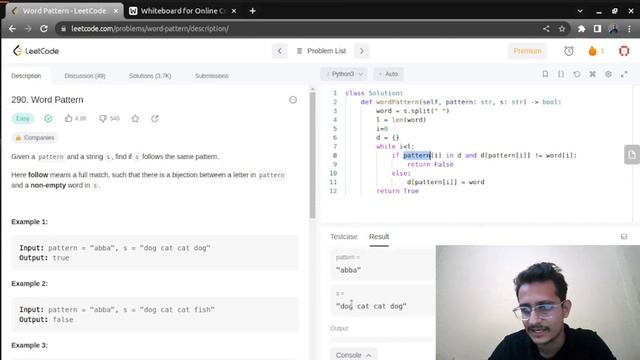Click the feedback circle icon beside title
Screen dimensions: 640x360
[x=293, y=100]
